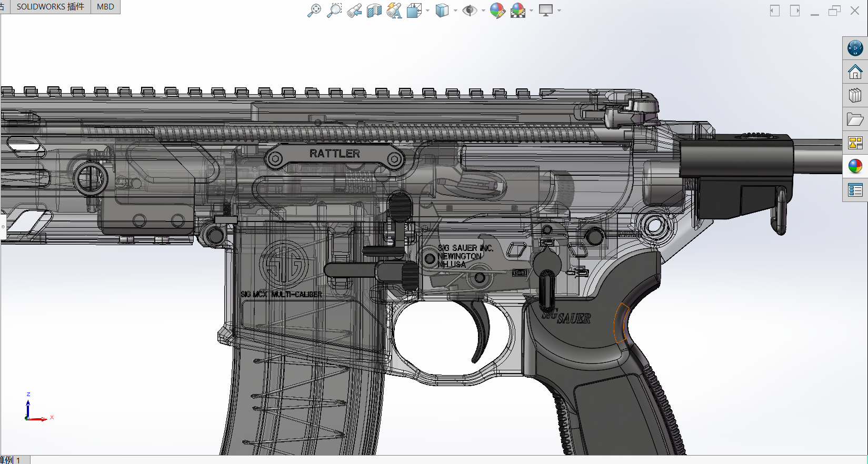Select the SIG SAUER logo on grip
This screenshot has width=868, height=464.
pos(566,317)
